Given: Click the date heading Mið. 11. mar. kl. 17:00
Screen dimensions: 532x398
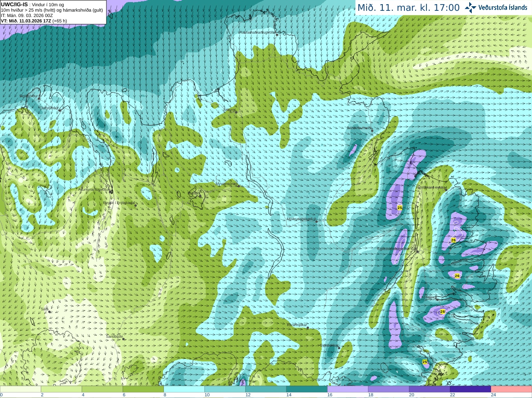Looking at the screenshot, I should (x=409, y=8).
